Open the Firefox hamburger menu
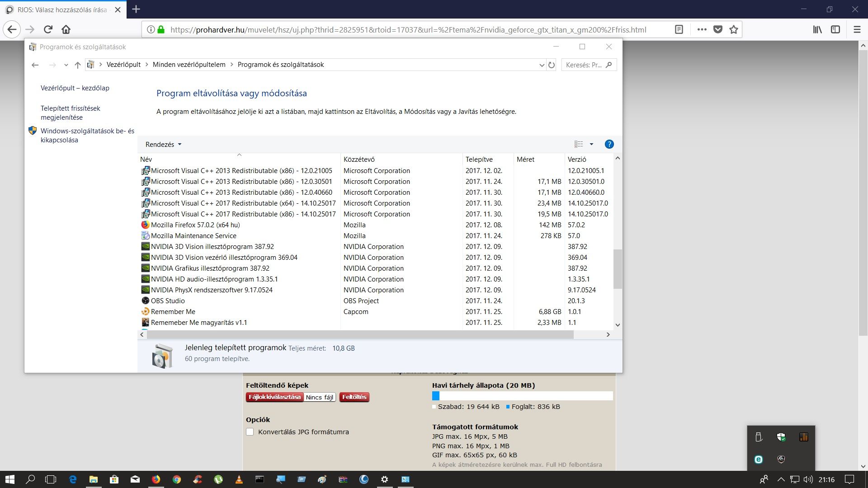Screen dimensions: 868x488 click(857, 30)
